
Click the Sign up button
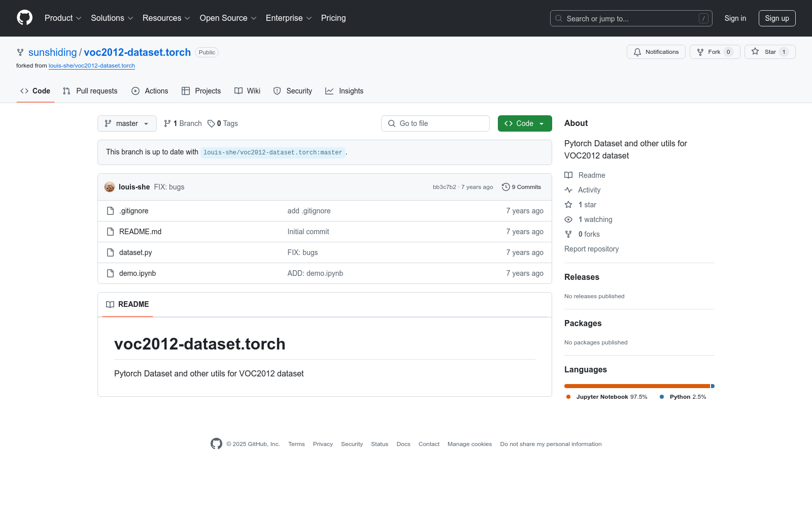tap(777, 18)
